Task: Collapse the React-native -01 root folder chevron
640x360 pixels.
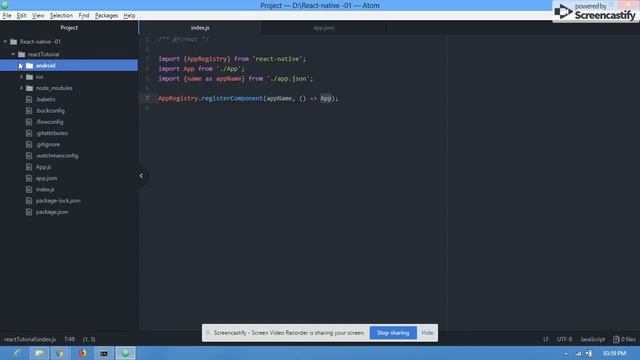Action: tap(5, 42)
